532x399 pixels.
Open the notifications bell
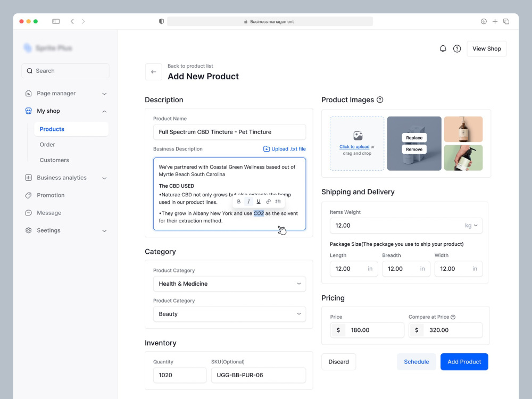[443, 48]
